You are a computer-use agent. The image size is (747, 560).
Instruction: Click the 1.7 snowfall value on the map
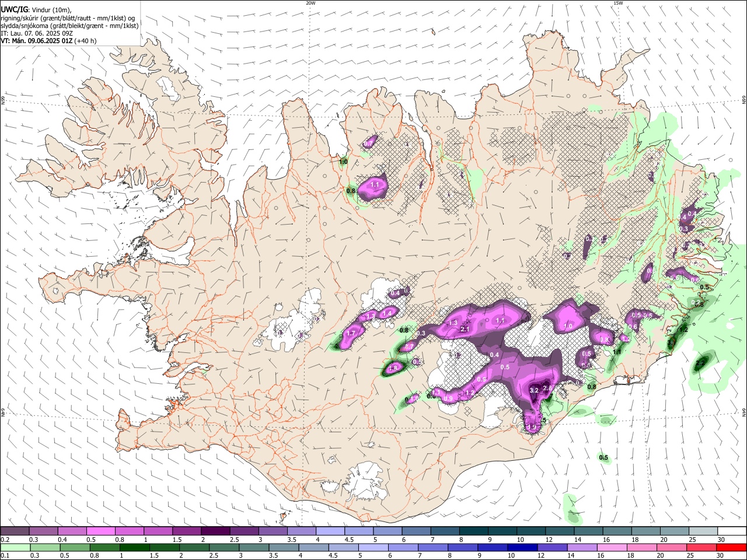pos(351,333)
